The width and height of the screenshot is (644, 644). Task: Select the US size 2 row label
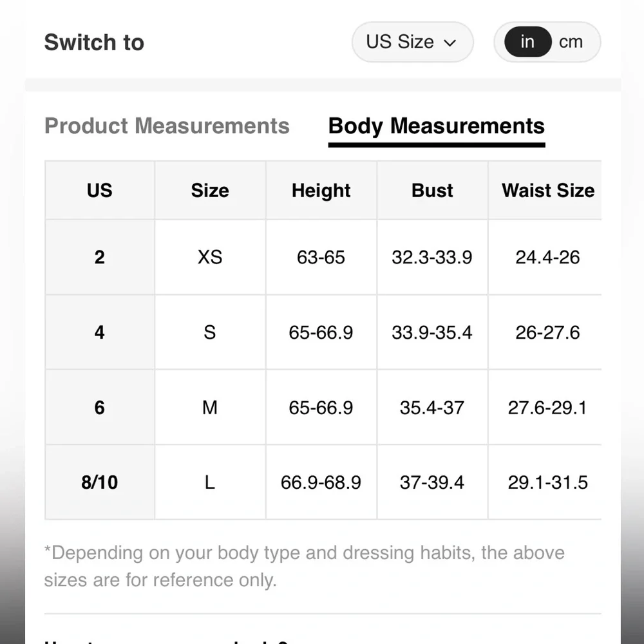99,258
